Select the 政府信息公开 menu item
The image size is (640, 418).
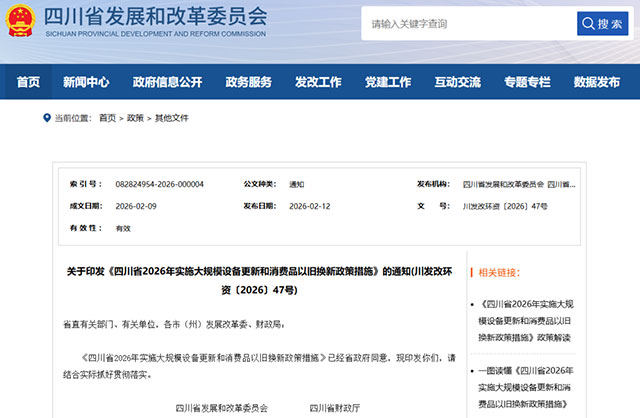(x=167, y=82)
